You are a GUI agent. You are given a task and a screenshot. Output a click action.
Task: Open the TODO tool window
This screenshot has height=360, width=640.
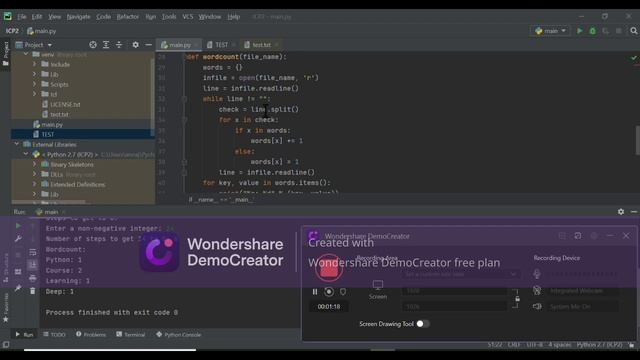click(x=54, y=335)
